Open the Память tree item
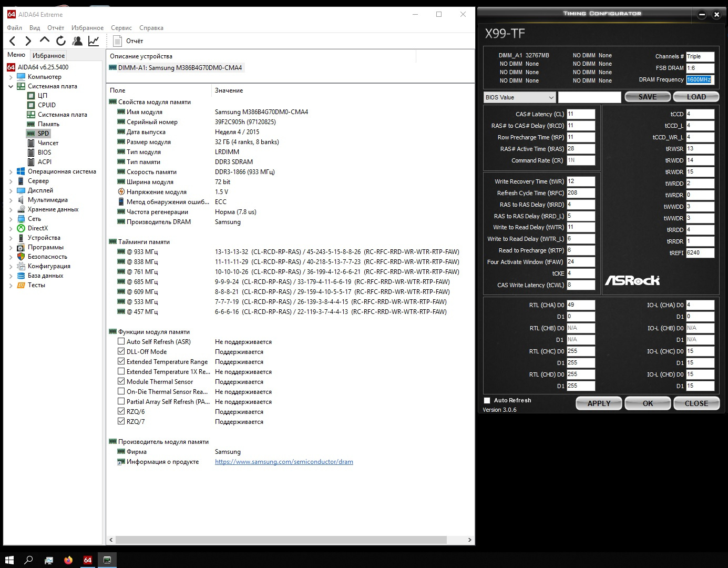 point(48,124)
